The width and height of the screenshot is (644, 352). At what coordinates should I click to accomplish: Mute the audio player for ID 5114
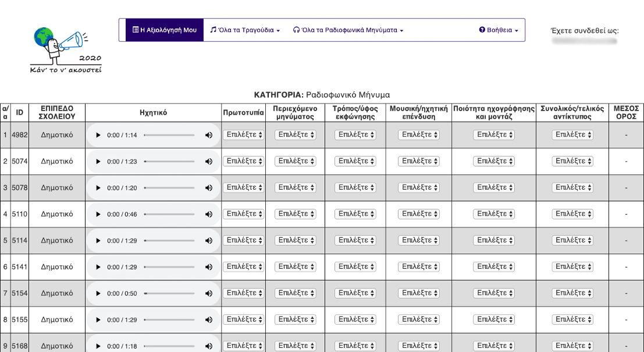pyautogui.click(x=209, y=240)
